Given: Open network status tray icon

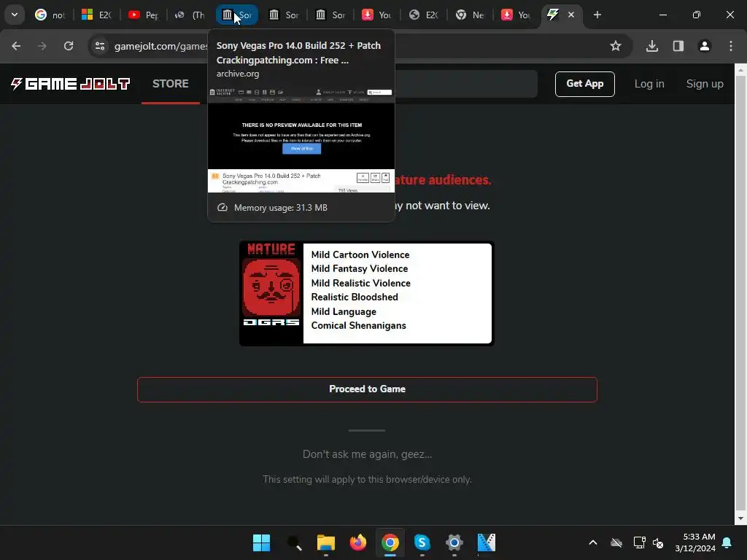Looking at the screenshot, I should 639,542.
